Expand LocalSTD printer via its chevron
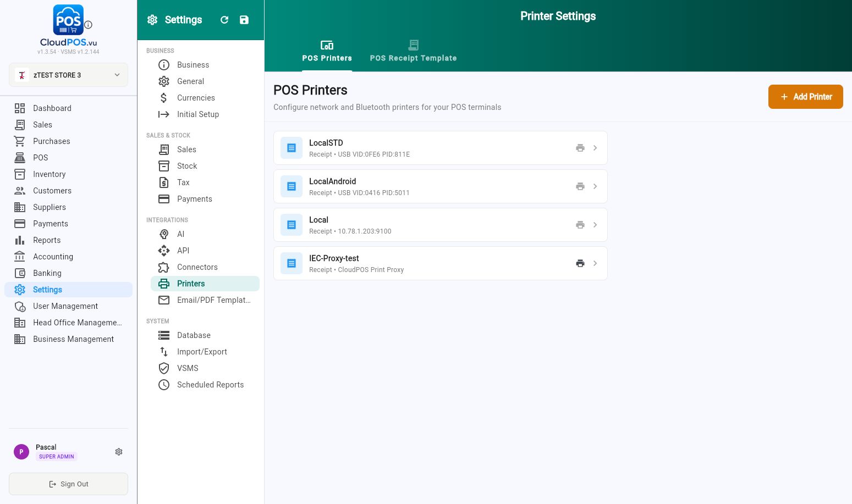This screenshot has width=852, height=504. (595, 148)
